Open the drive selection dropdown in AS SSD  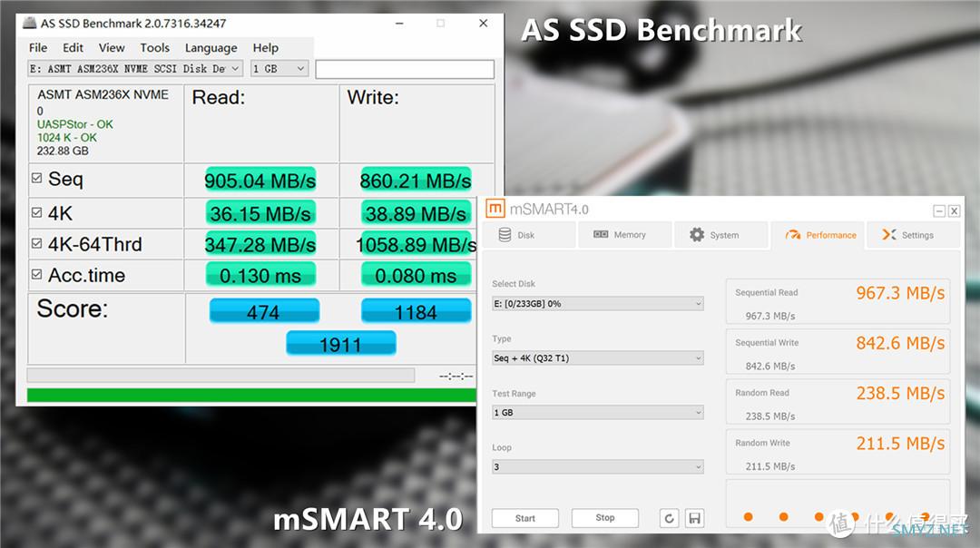pyautogui.click(x=135, y=69)
